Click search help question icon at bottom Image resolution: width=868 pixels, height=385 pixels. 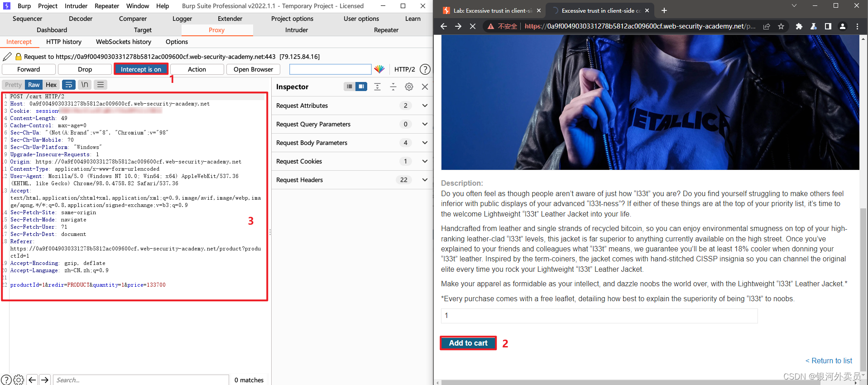[6, 380]
